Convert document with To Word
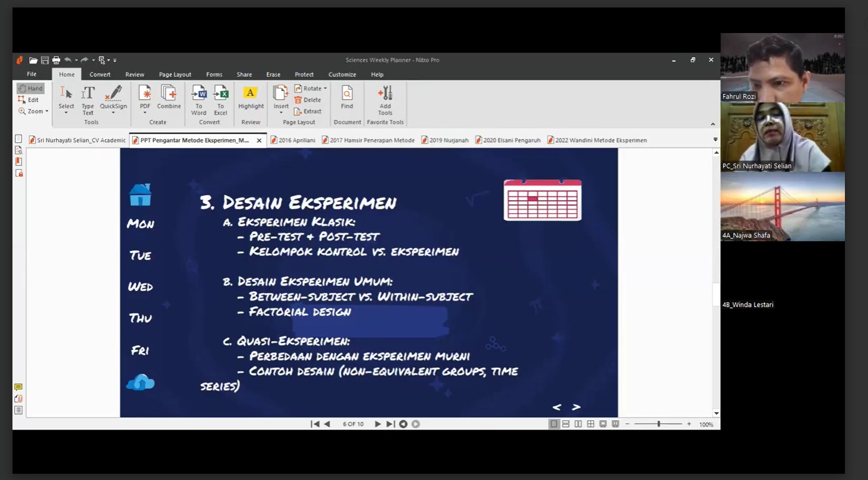The height and width of the screenshot is (480, 868). 199,100
